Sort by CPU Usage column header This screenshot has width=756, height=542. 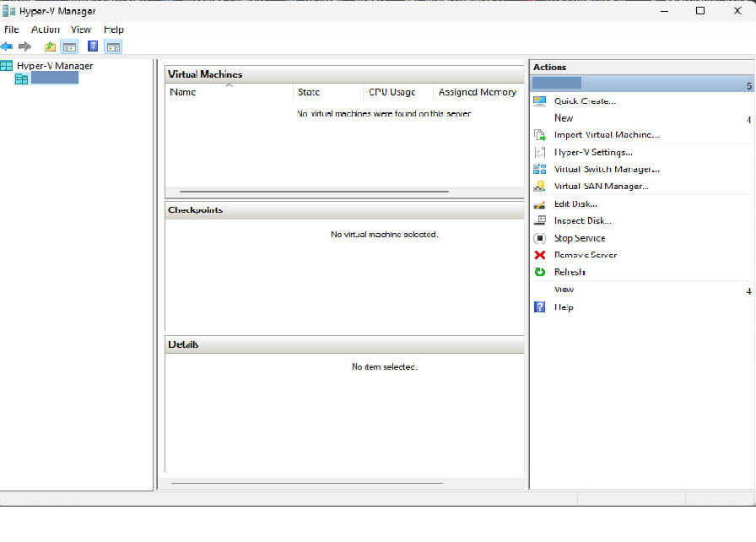pos(397,92)
